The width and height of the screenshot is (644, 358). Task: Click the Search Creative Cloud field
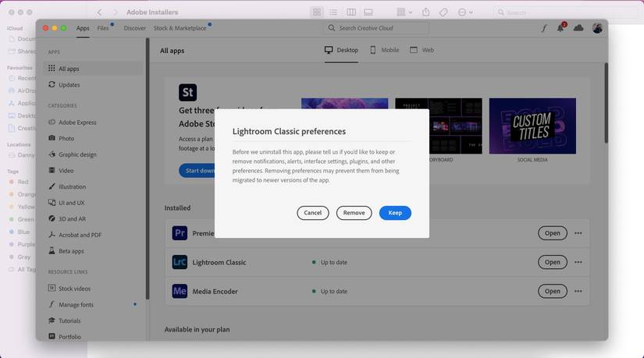376,28
